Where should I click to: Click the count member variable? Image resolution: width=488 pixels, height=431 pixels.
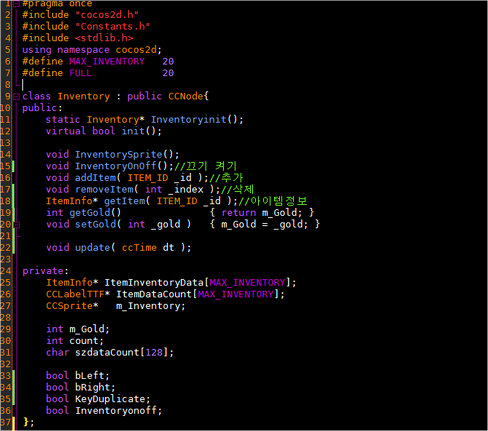83,341
